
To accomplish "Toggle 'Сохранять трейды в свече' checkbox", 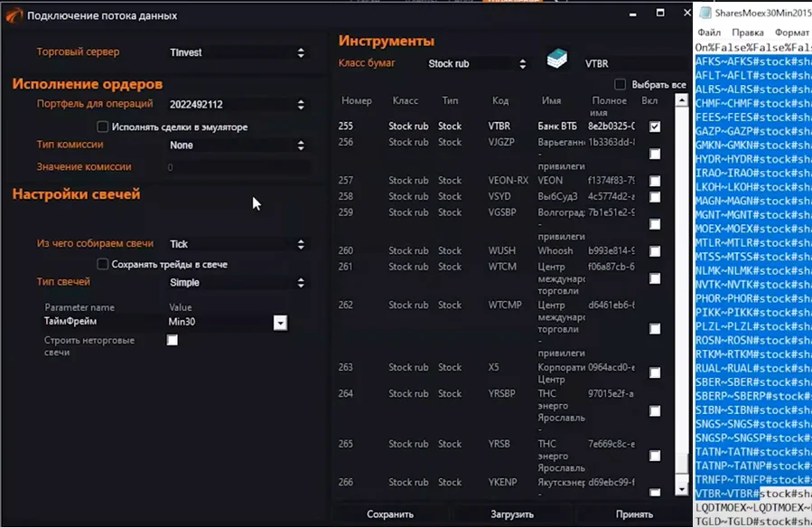I will pyautogui.click(x=103, y=264).
